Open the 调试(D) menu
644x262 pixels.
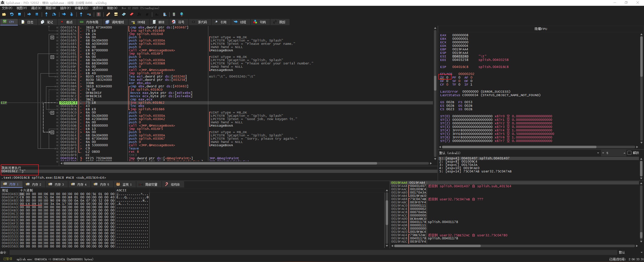(36, 8)
